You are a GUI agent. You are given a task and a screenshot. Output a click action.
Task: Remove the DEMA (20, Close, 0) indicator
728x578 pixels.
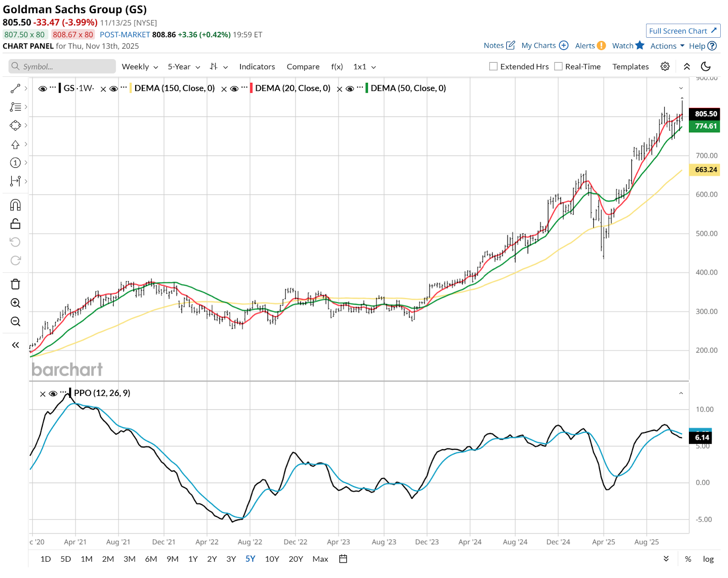[339, 89]
